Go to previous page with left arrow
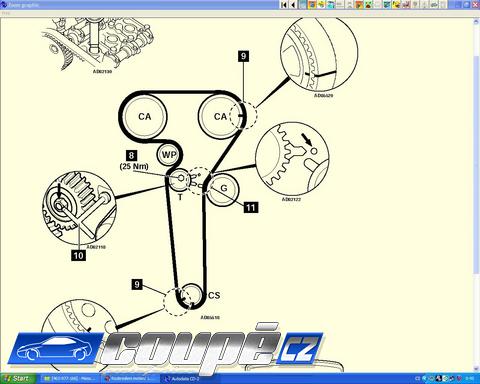Viewport: 480px width, 384px height. tap(293, 4)
